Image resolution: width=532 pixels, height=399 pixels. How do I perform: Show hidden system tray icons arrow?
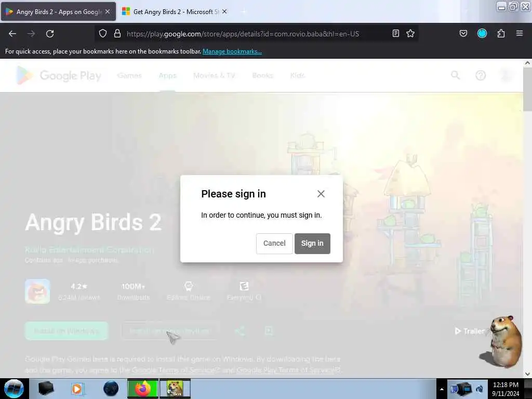coord(442,389)
